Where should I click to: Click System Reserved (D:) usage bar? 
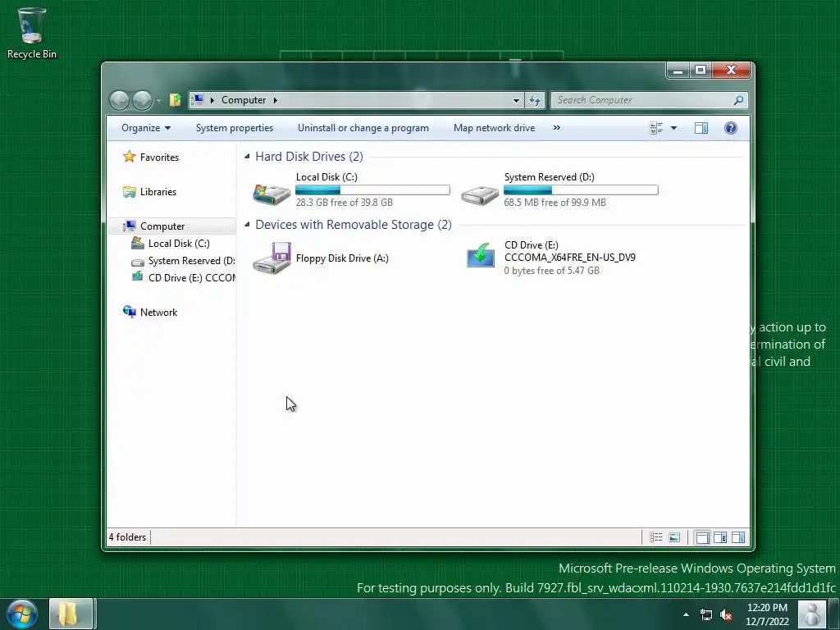581,189
